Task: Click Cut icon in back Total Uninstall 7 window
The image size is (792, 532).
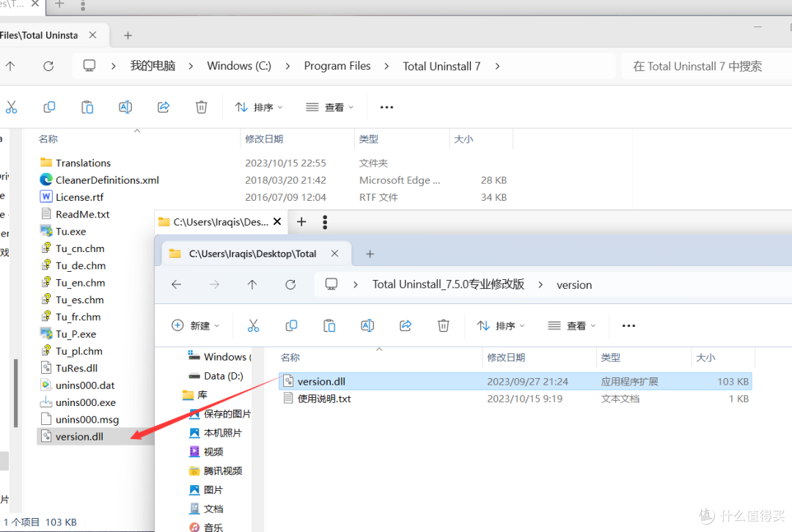Action: [11, 107]
